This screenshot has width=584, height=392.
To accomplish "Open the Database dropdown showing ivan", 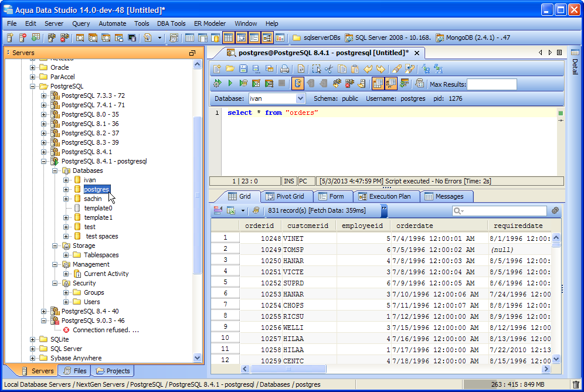I will pyautogui.click(x=300, y=98).
